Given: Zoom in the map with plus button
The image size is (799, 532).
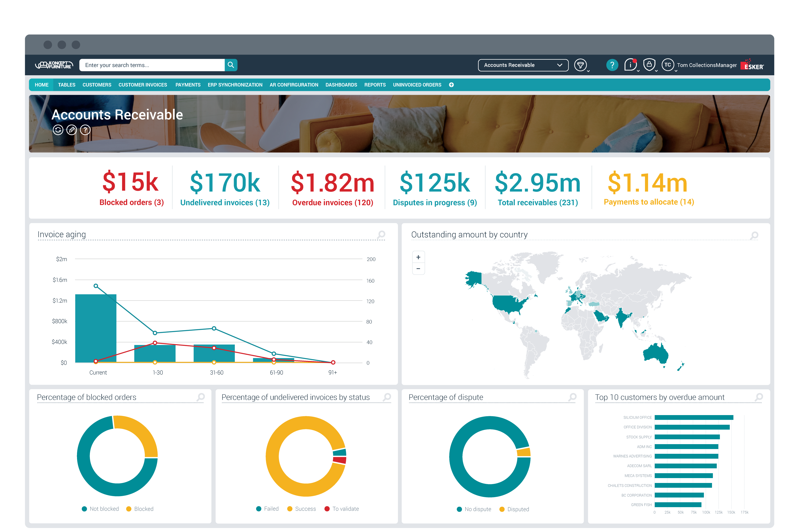Looking at the screenshot, I should [x=418, y=257].
